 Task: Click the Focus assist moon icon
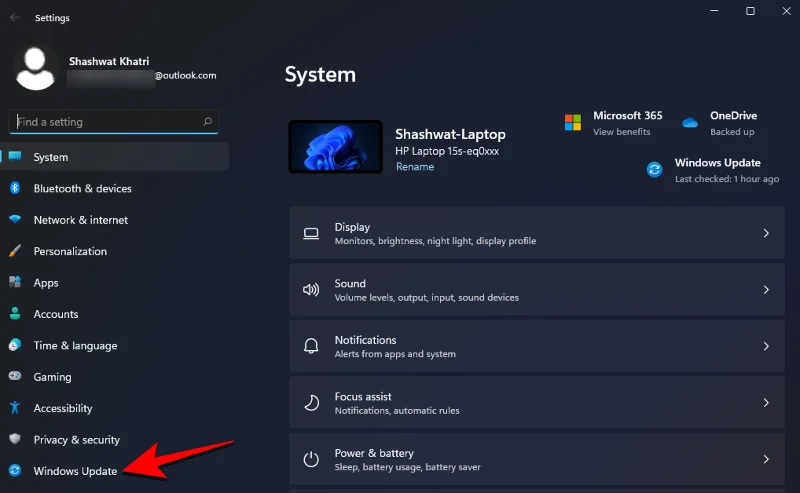(311, 403)
